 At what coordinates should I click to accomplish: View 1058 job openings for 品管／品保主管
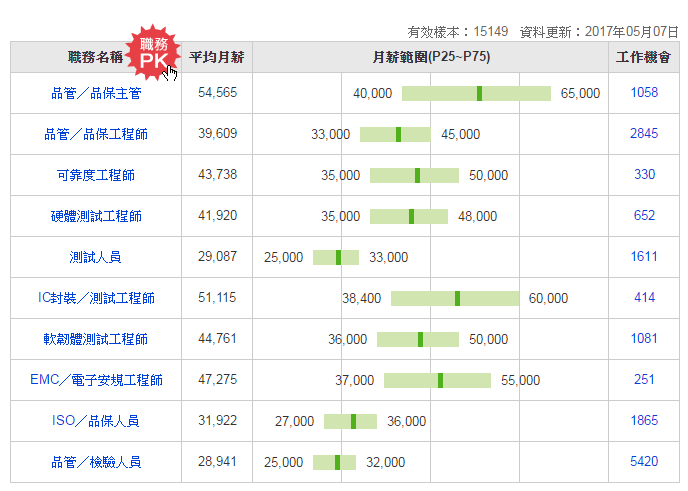click(x=644, y=93)
